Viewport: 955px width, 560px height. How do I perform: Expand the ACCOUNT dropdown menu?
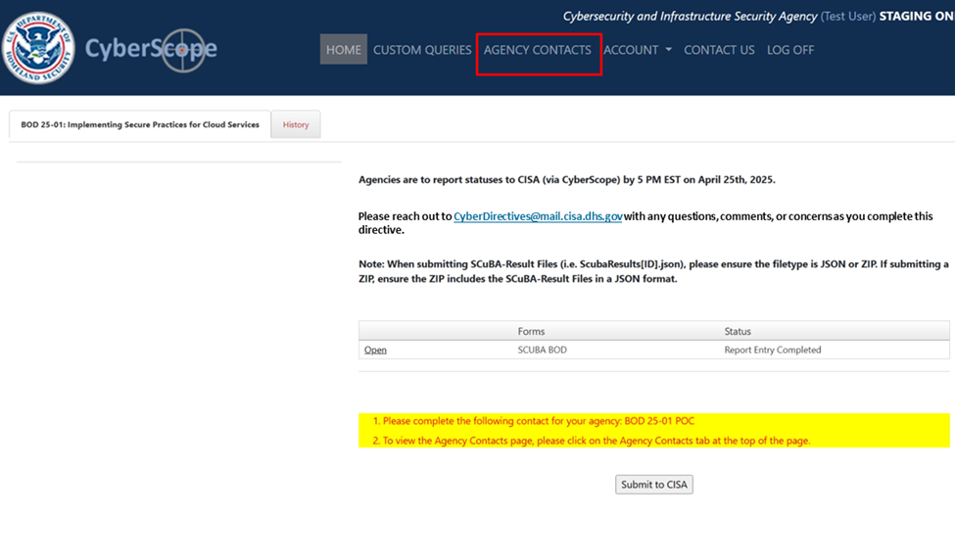click(x=638, y=50)
